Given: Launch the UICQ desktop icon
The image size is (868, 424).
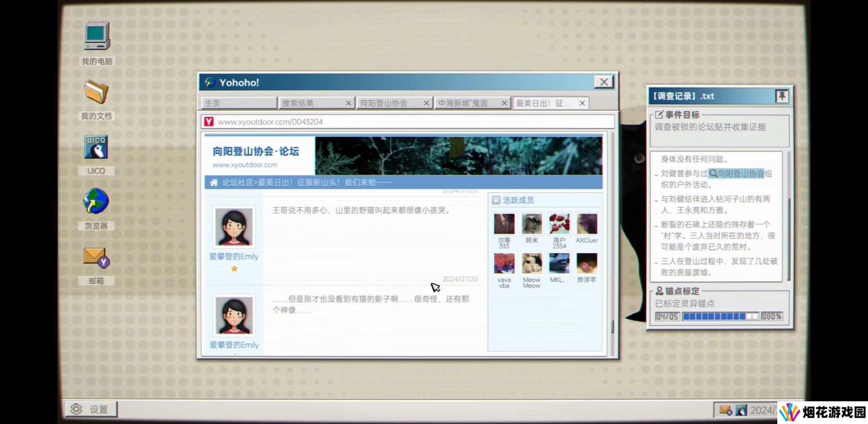Looking at the screenshot, I should [x=96, y=147].
